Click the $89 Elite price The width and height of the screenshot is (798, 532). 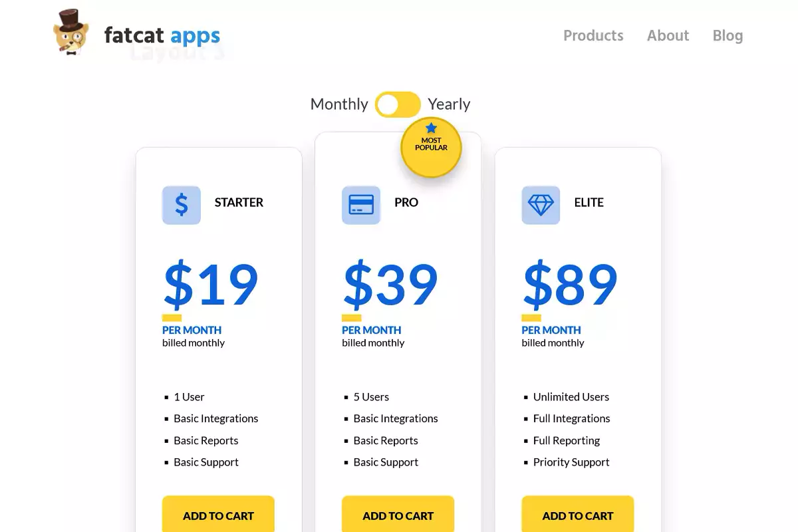coord(570,285)
